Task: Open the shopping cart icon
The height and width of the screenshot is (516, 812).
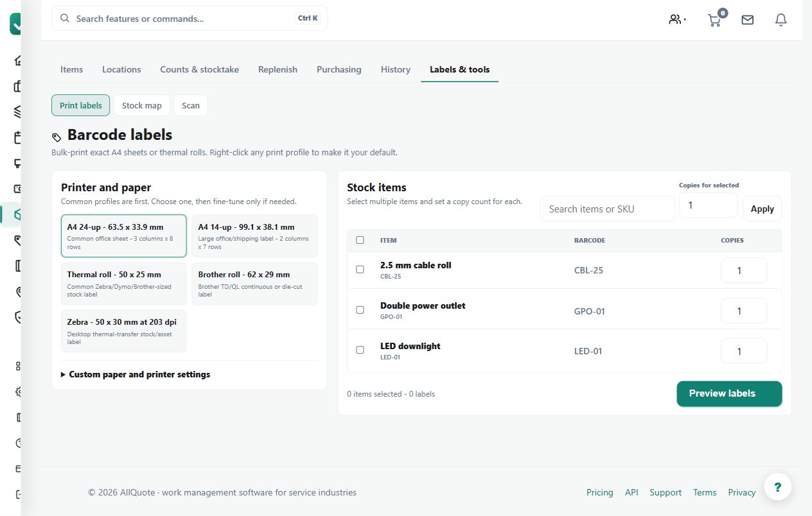Action: 714,19
